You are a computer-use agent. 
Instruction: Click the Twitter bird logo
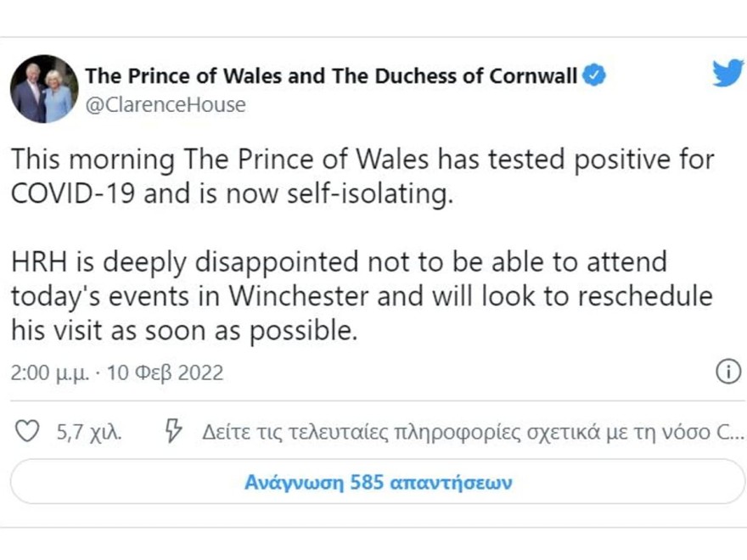(x=727, y=74)
